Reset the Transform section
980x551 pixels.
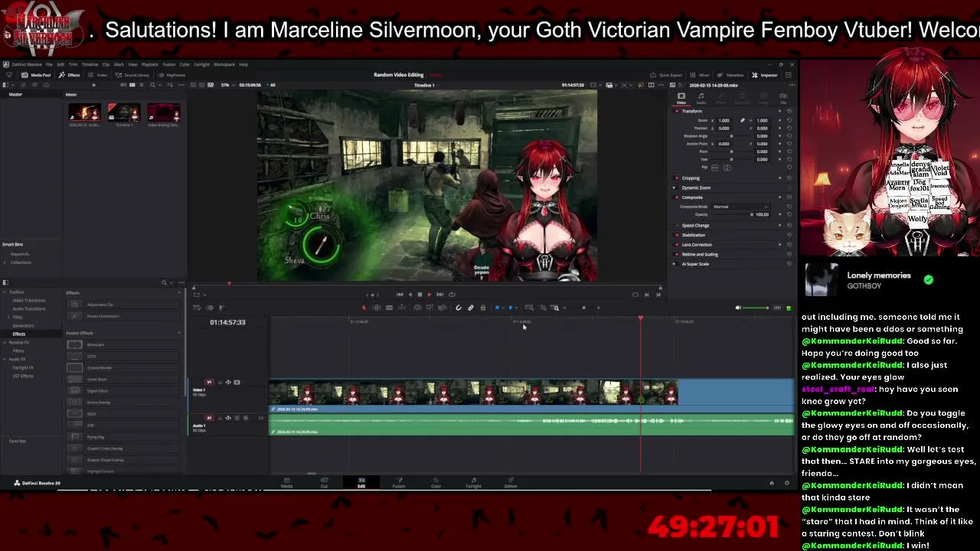tap(789, 111)
